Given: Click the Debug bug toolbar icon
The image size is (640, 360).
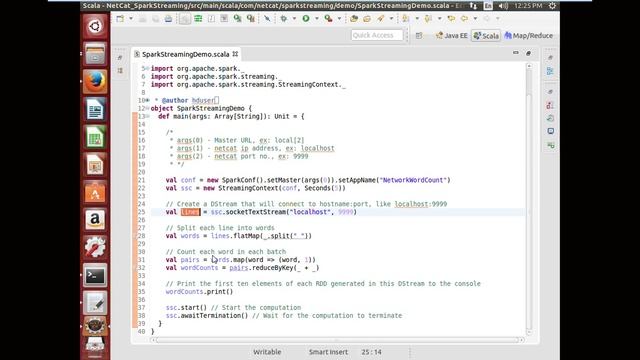Looking at the screenshot, I should [x=284, y=18].
